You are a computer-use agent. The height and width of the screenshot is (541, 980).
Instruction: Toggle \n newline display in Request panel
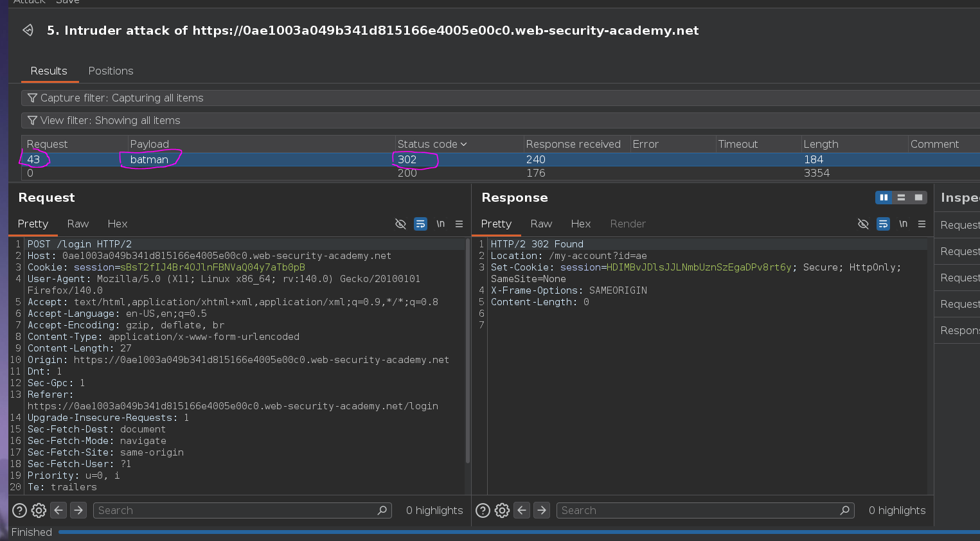(440, 224)
